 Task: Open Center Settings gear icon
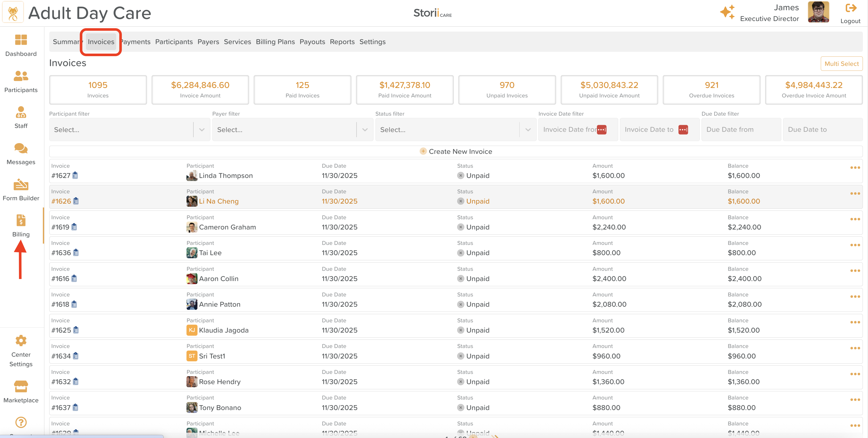[x=21, y=341]
